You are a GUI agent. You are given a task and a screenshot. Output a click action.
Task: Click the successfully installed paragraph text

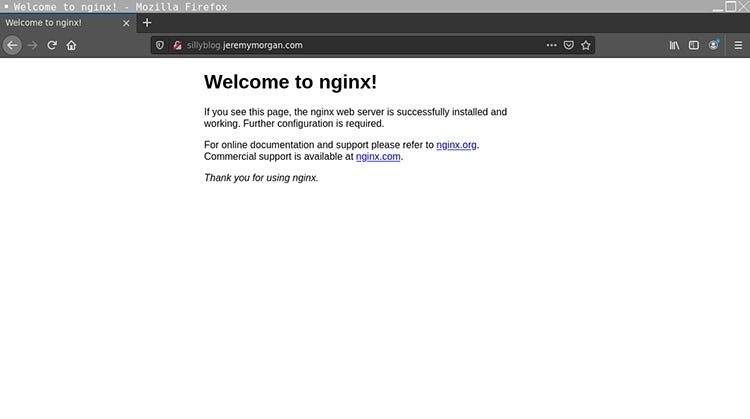point(355,118)
